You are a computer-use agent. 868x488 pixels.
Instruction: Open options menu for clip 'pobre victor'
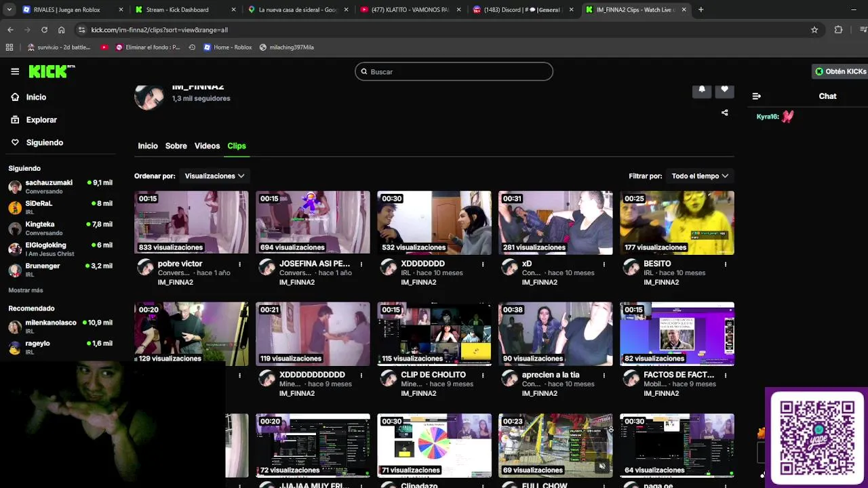click(239, 264)
